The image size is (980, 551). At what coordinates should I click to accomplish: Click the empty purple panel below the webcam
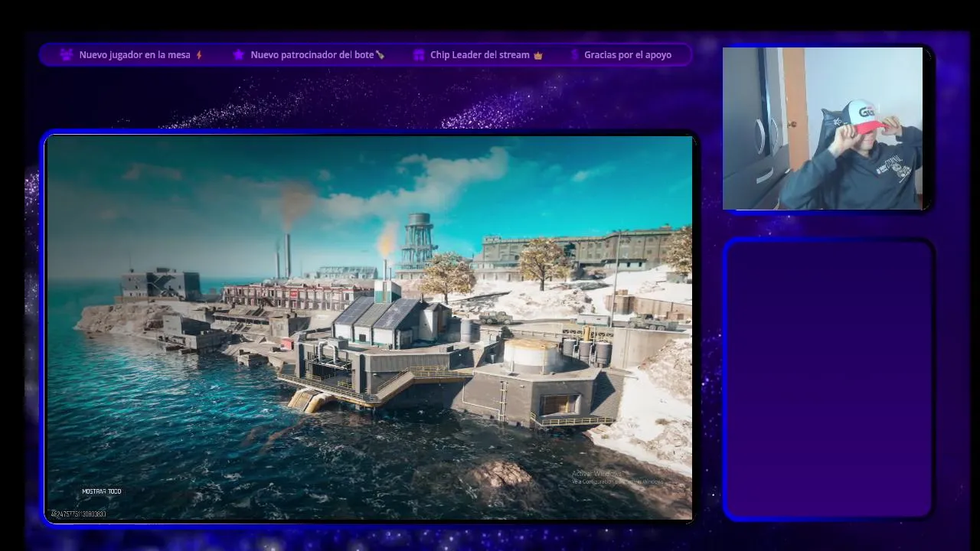coord(828,380)
